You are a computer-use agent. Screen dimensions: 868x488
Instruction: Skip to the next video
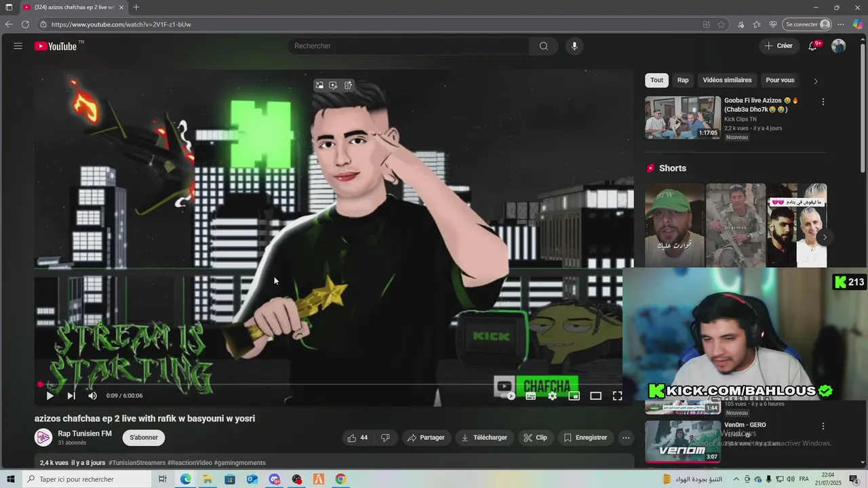71,396
